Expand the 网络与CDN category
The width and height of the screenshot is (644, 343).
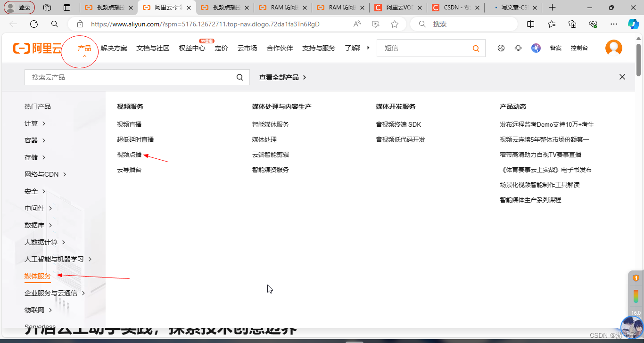[x=45, y=174]
